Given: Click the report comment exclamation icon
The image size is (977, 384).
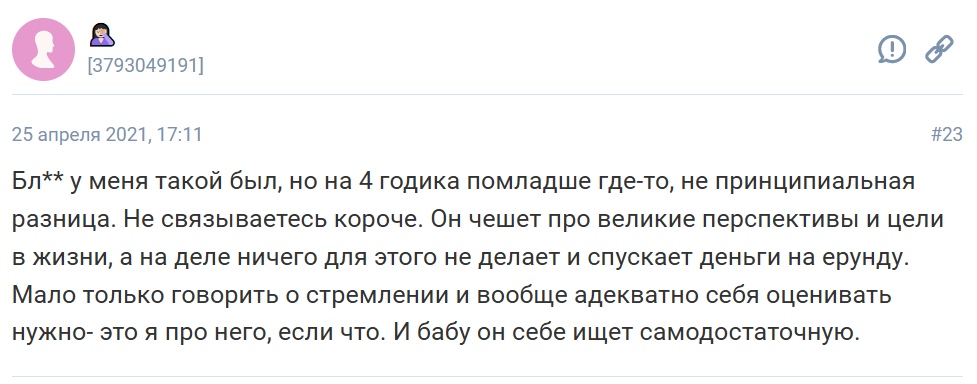Looking at the screenshot, I should point(892,49).
